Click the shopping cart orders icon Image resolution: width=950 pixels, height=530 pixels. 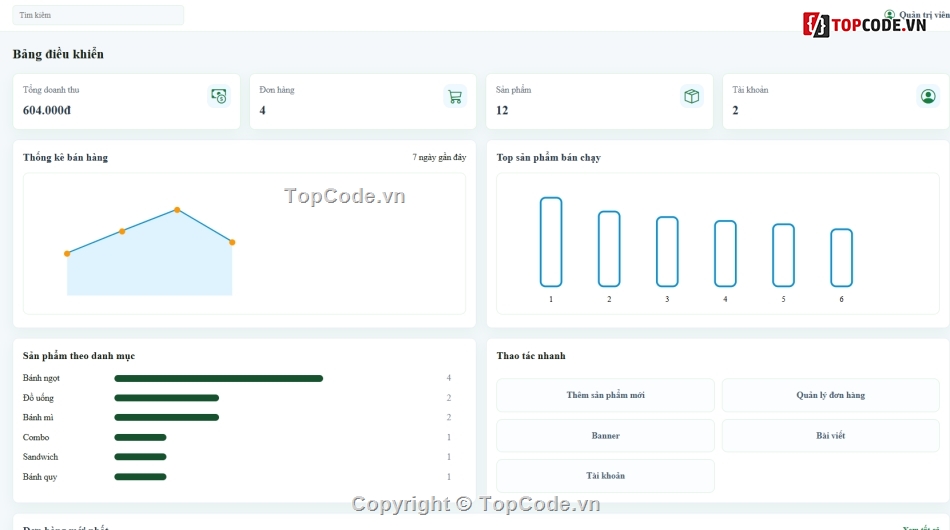click(x=455, y=96)
